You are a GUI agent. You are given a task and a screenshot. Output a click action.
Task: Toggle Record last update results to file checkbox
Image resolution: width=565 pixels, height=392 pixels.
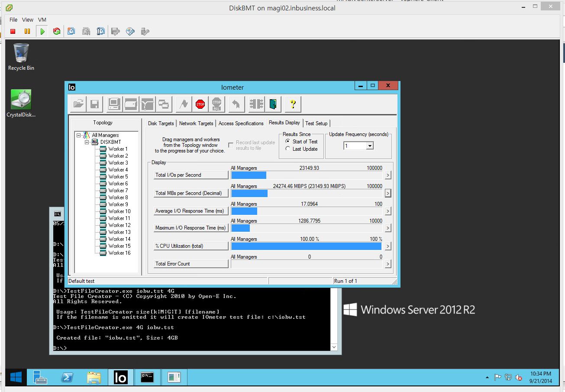[231, 145]
